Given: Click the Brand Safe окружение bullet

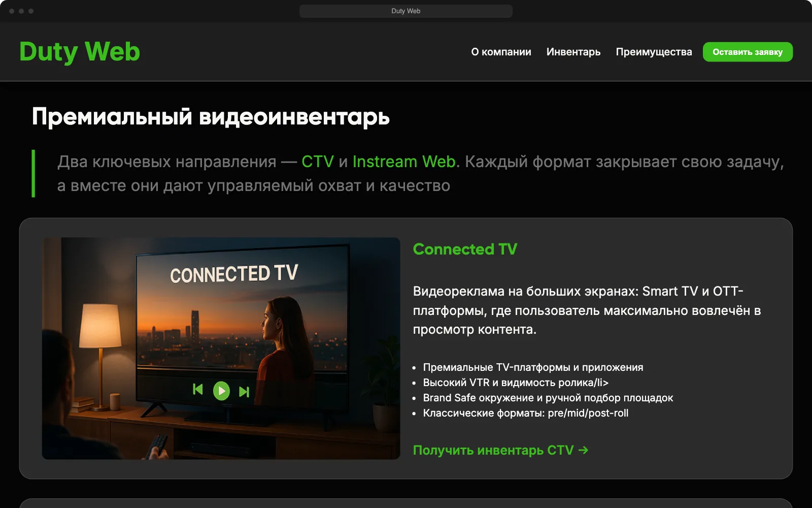Looking at the screenshot, I should [548, 398].
